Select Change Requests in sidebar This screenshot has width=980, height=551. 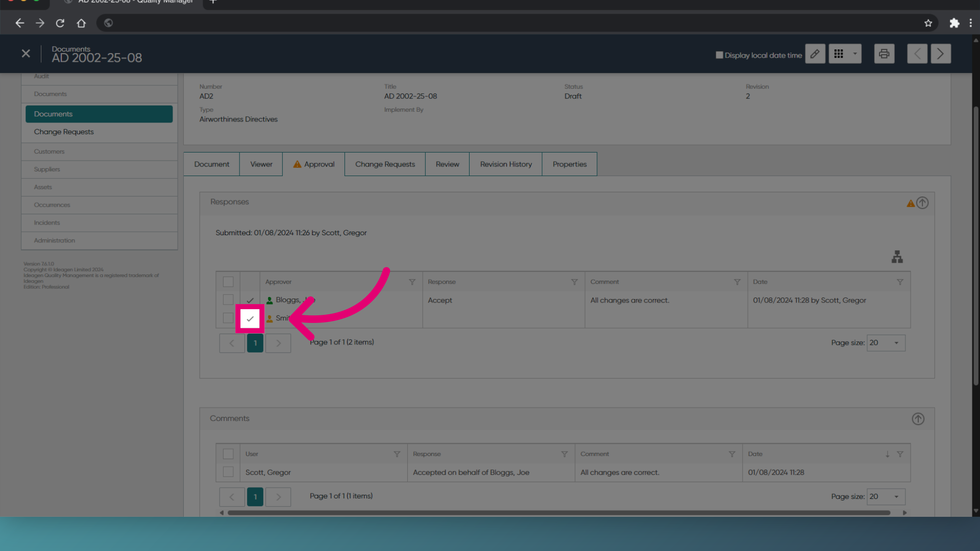64,132
